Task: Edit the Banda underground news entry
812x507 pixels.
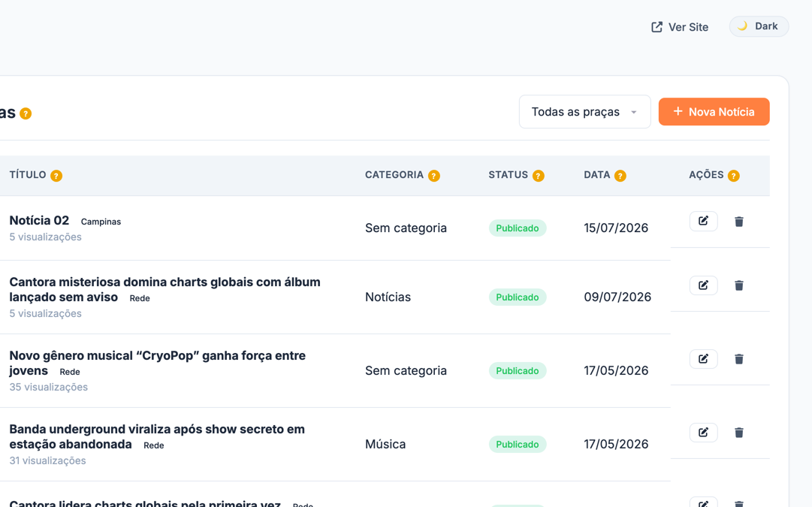Action: tap(703, 433)
